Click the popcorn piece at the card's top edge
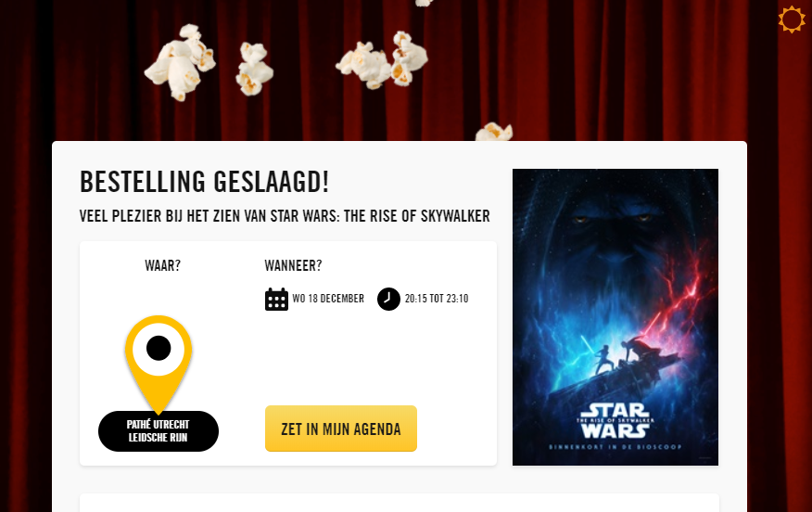 tap(494, 132)
